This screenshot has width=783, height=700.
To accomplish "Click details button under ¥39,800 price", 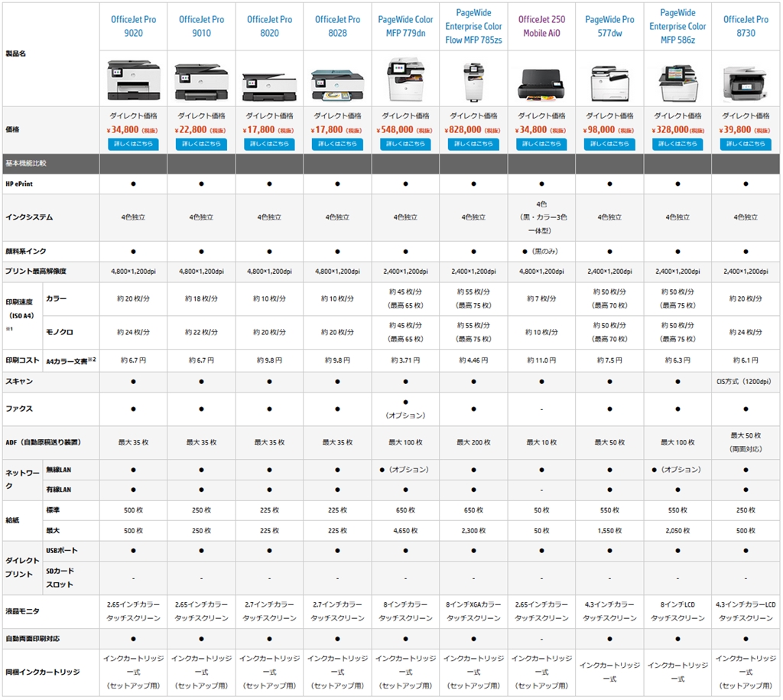I will tap(745, 144).
